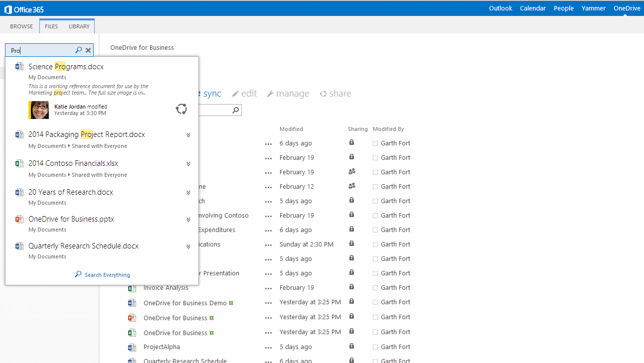
Task: Switch to the LIBRARY ribbon tab
Action: coord(79,26)
